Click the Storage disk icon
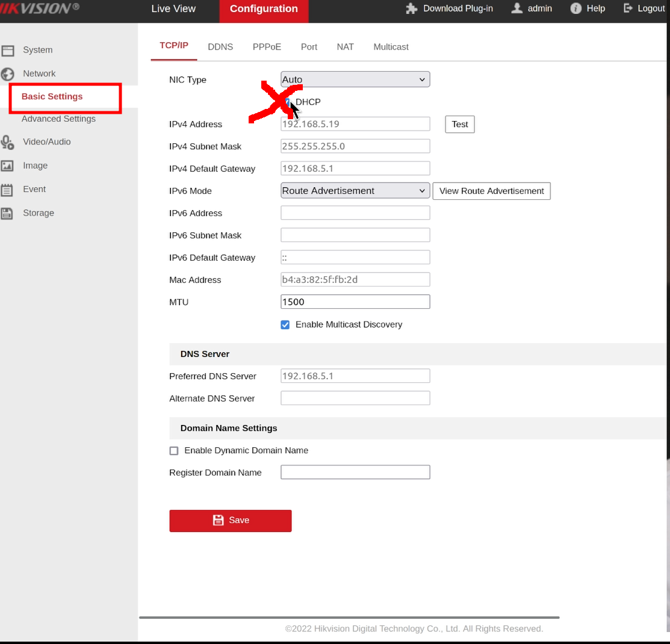Viewport: 670px width, 644px height. click(x=7, y=213)
